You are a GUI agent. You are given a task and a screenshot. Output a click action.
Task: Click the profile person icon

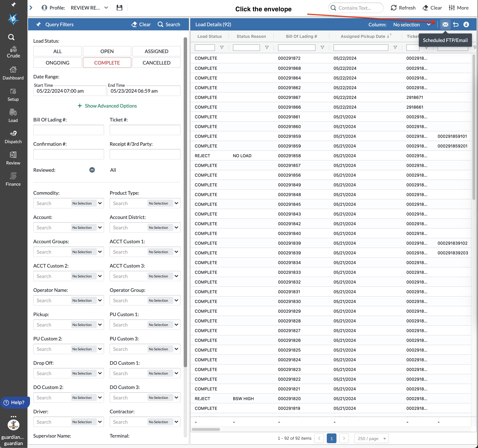(44, 8)
